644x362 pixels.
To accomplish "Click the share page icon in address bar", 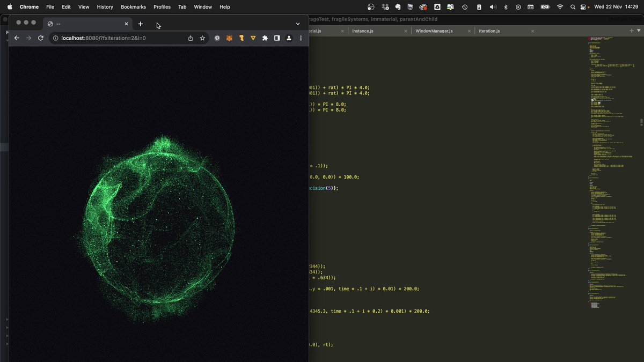I will [x=190, y=38].
